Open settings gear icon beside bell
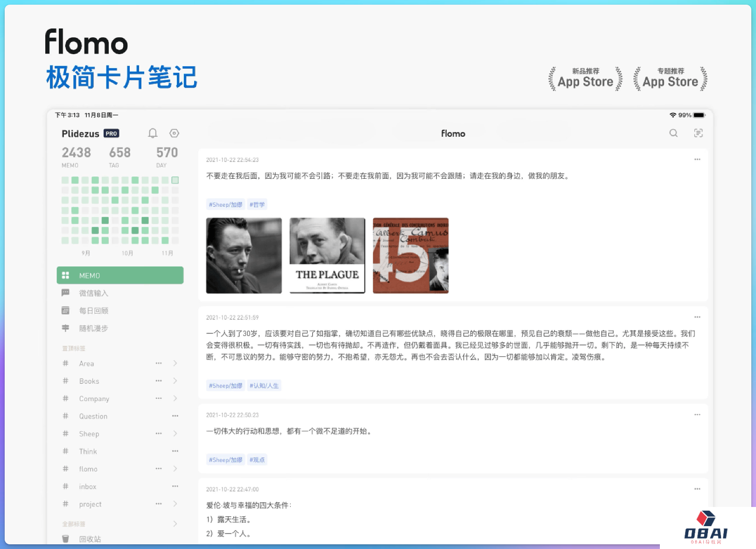Screen dimensions: 756x549 pos(174,134)
